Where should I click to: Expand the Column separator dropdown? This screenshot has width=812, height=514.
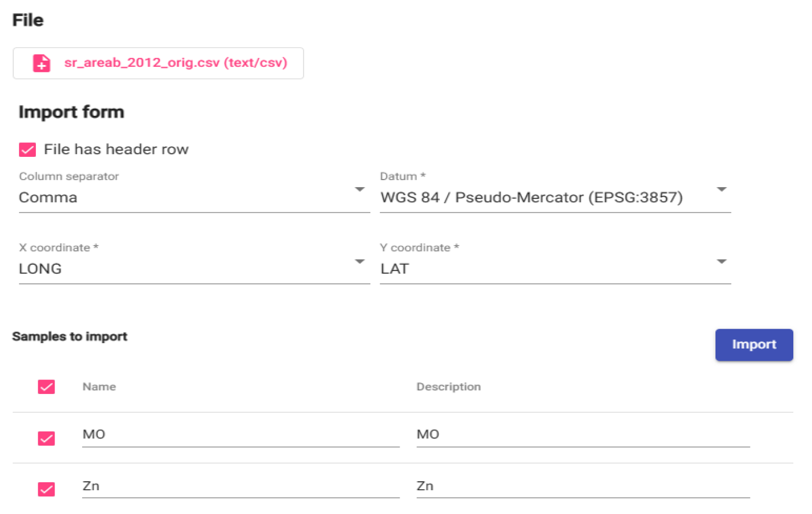194,197
